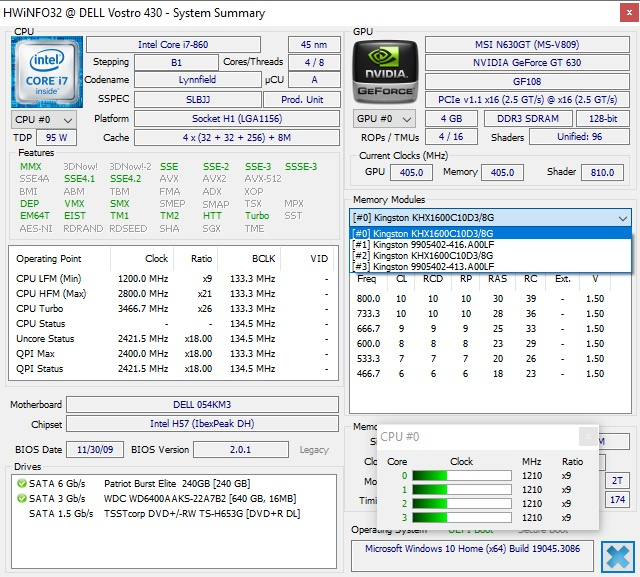The width and height of the screenshot is (640, 577).
Task: Click the GF108 GPU codename field
Action: pyautogui.click(x=527, y=82)
